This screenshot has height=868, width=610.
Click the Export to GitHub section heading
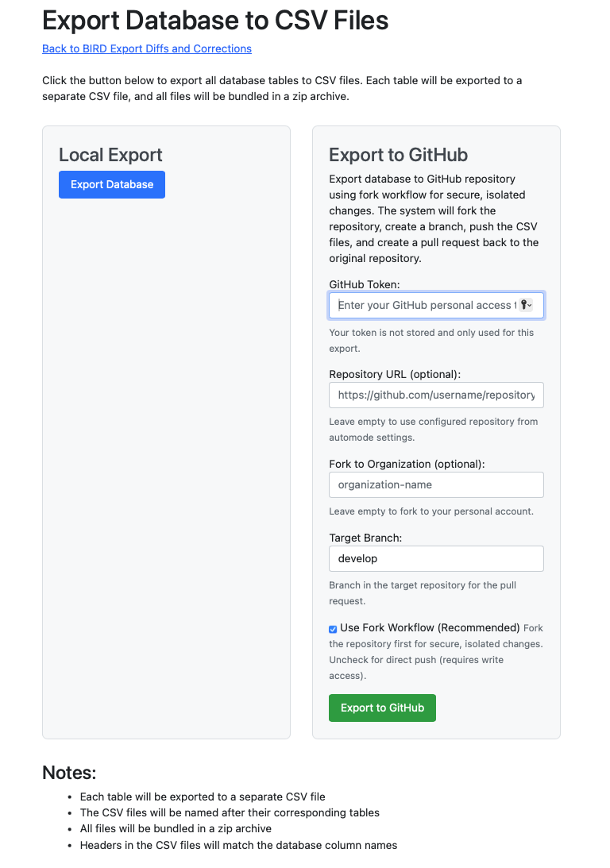tap(399, 155)
